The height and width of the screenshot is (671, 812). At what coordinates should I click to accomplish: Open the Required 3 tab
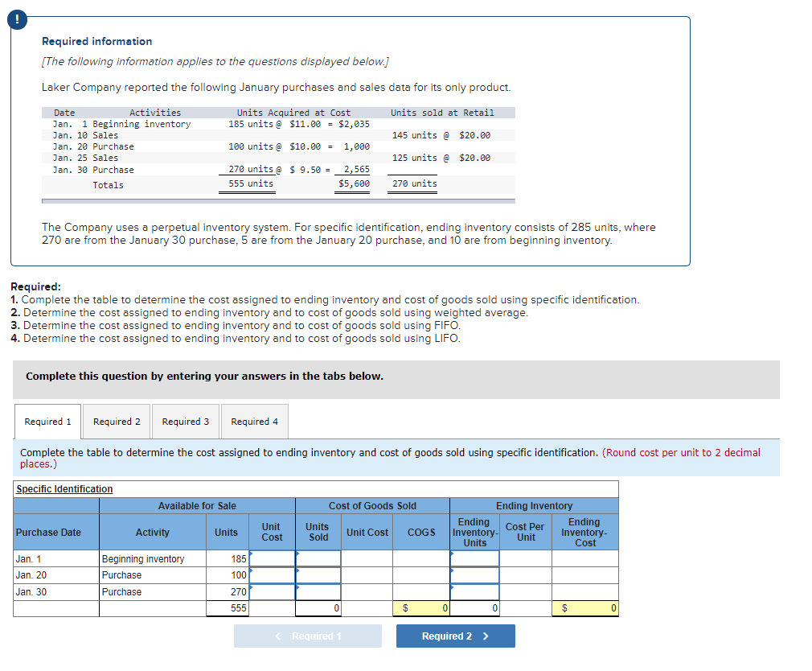(x=186, y=422)
